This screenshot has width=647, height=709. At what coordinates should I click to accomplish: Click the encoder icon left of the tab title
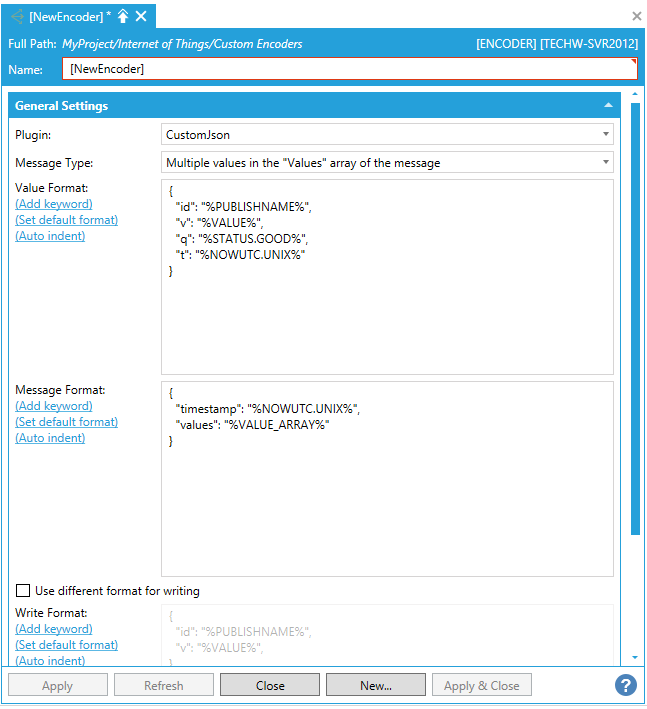[x=16, y=16]
